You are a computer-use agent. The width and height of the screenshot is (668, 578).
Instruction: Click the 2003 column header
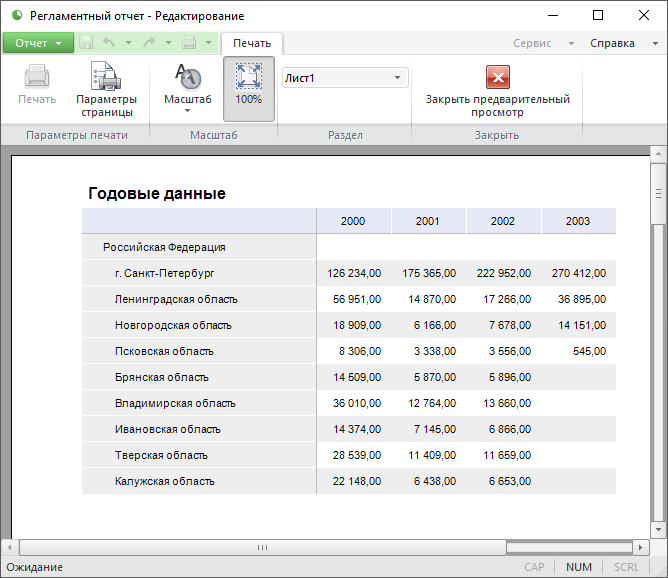tap(577, 221)
